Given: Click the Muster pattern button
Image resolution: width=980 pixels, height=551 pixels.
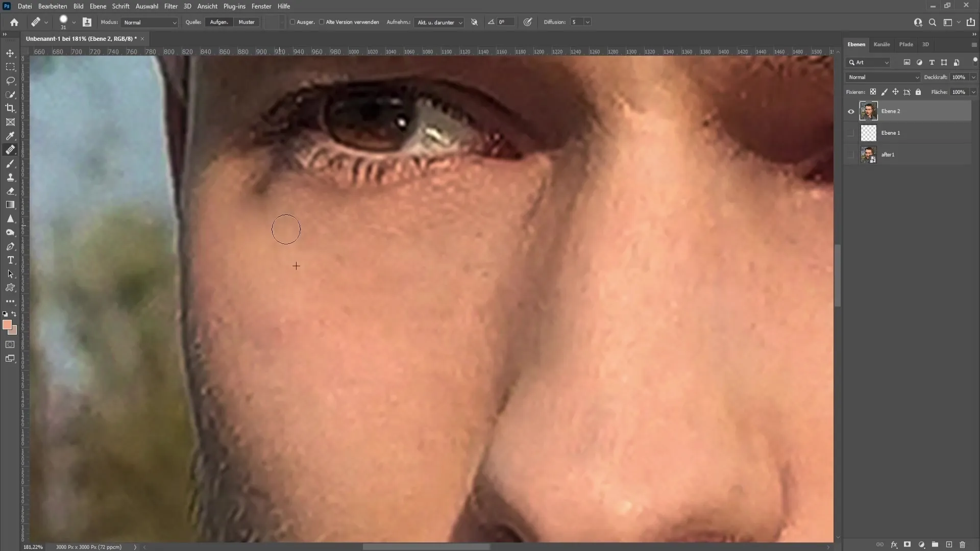Looking at the screenshot, I should click(247, 21).
